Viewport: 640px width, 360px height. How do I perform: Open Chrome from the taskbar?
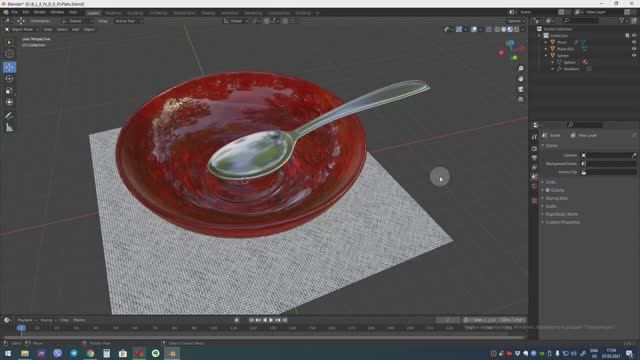(x=90, y=353)
